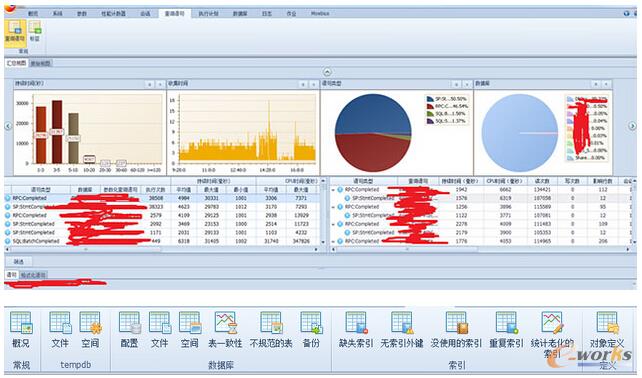This screenshot has width=642, height=378.
Task: Switch to the 性能计数器 ribbon tab
Action: [x=113, y=14]
